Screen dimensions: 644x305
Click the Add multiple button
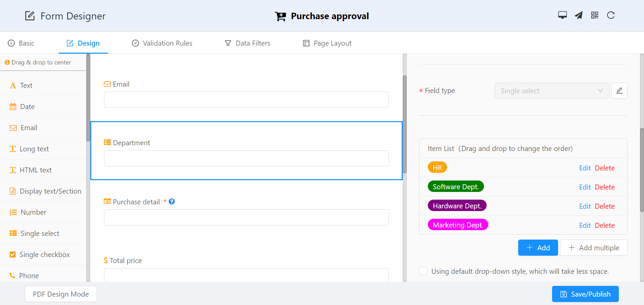[594, 248]
